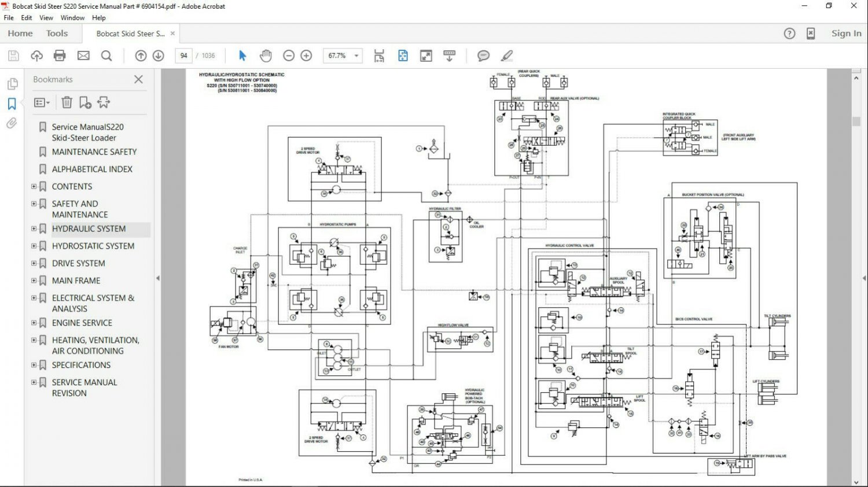Collapse the left navigation pane handle
Viewport: 868px width, 487px height.
tap(158, 278)
